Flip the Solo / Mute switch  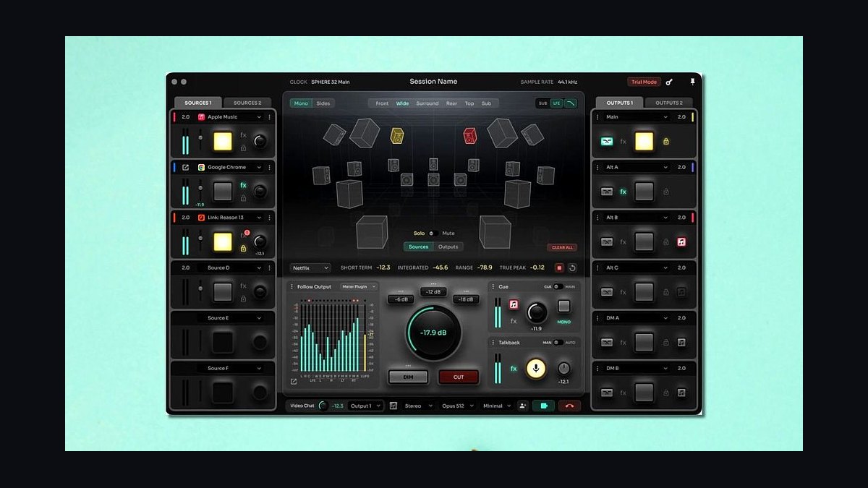click(433, 234)
